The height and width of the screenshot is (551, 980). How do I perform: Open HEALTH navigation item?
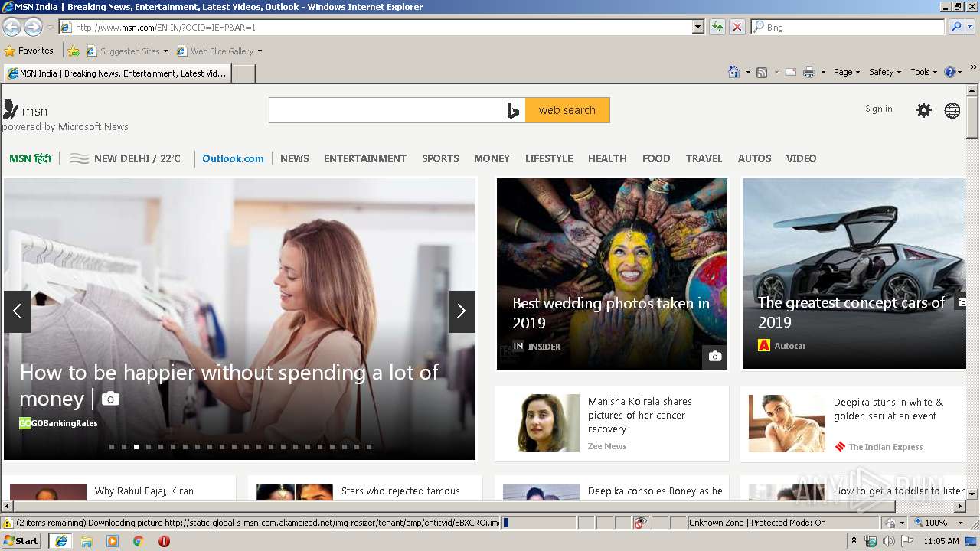[x=607, y=158]
